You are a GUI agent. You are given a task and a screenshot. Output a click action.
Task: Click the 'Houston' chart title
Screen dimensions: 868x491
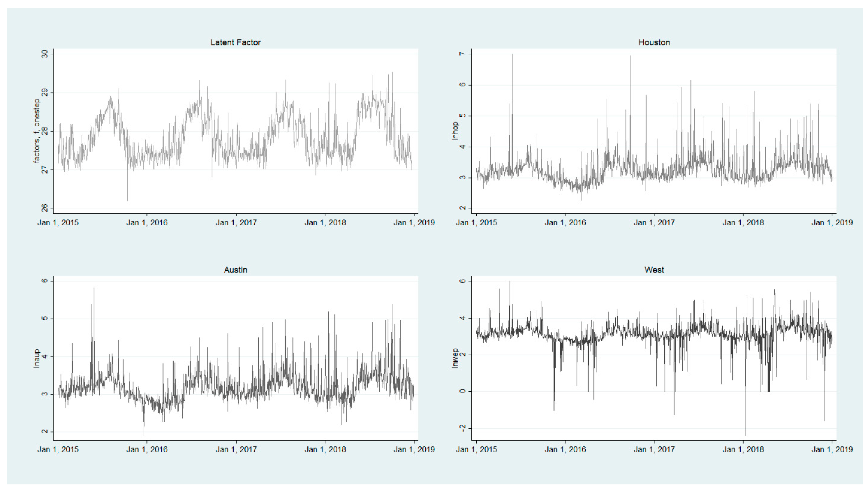(654, 43)
